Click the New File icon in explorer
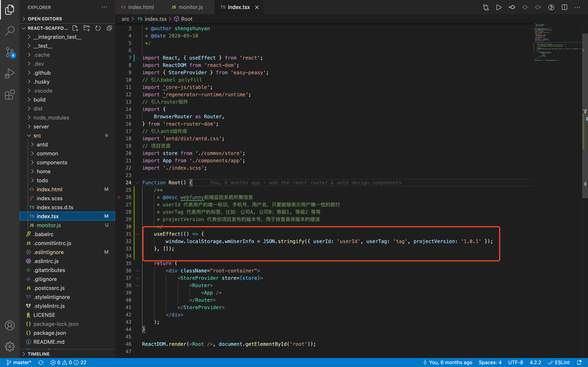The height and width of the screenshot is (367, 588). (75, 28)
